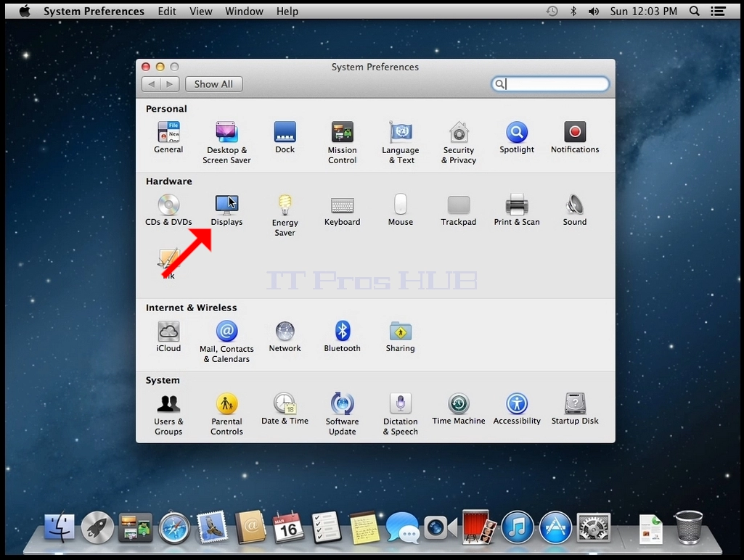Open the Network preference pane
Viewport: 744px width, 560px height.
(x=285, y=336)
